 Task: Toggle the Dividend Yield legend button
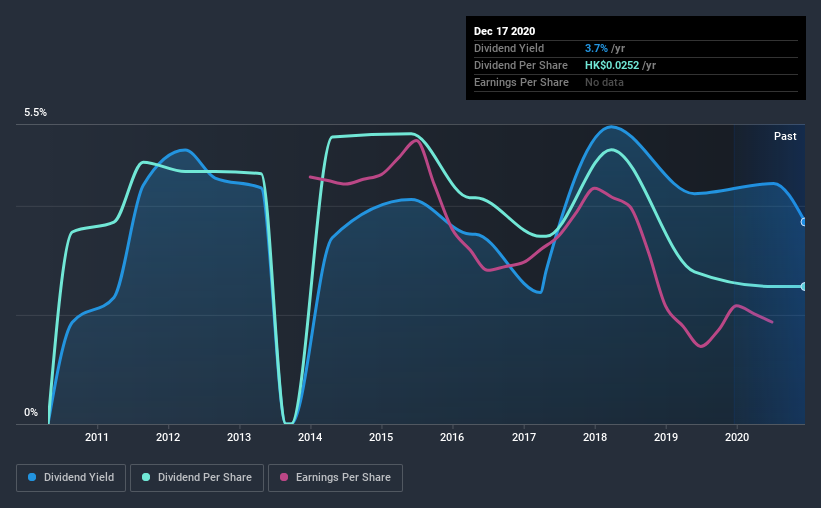[71, 478]
